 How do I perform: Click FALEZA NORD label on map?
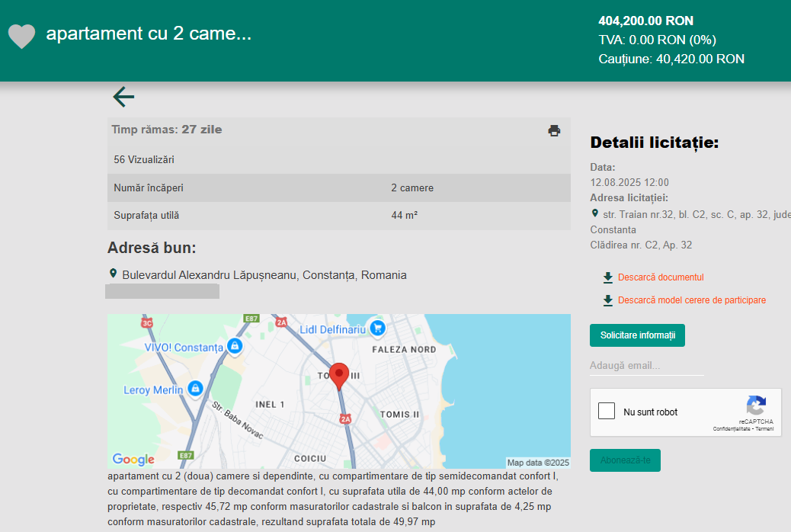tap(404, 349)
